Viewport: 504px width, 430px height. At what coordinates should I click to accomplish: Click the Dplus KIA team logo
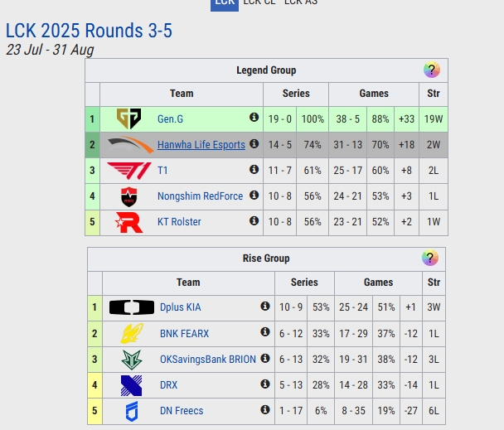[132, 307]
